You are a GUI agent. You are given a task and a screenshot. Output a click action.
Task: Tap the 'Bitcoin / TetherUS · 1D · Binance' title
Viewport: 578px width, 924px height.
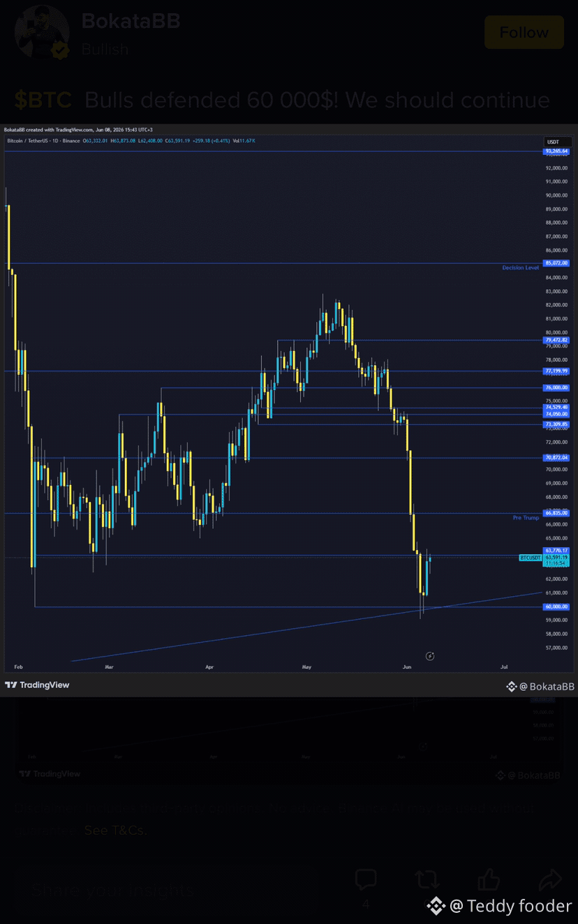click(x=43, y=140)
